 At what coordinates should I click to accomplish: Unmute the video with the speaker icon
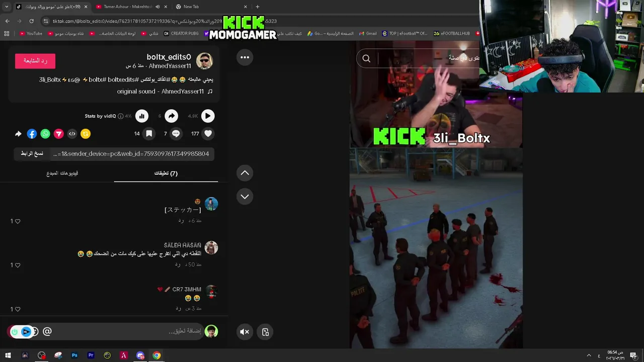[245, 332]
